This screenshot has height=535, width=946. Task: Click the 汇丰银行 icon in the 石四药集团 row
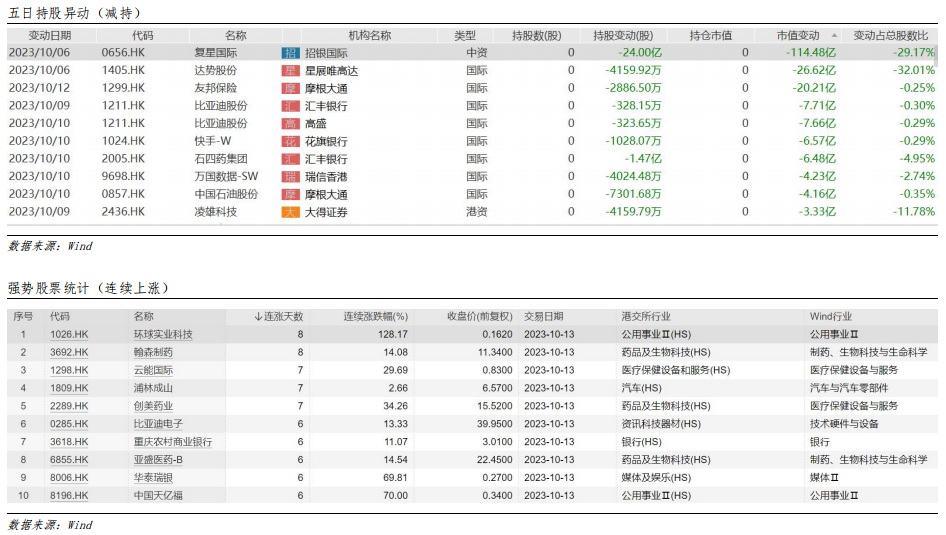291,159
